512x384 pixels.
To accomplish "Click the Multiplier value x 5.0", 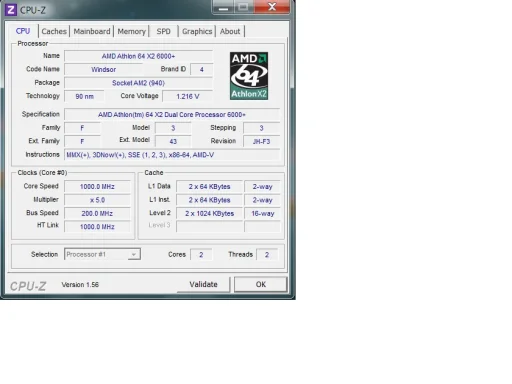I will (97, 200).
